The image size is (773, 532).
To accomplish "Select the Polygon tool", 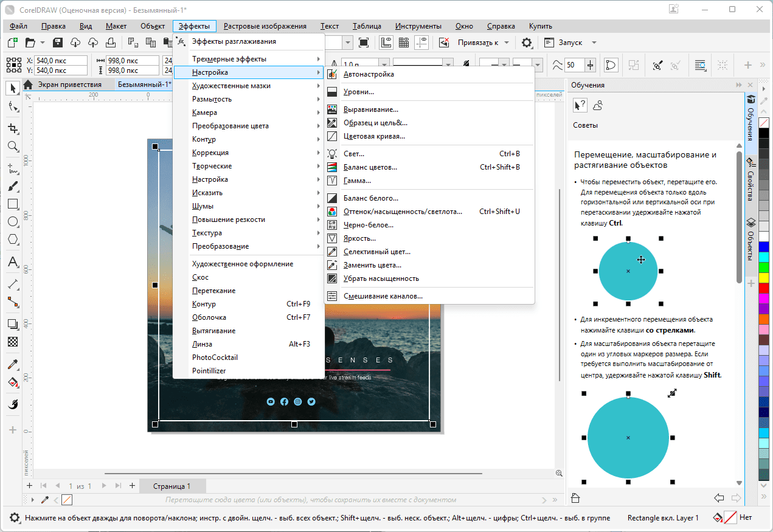I will pyautogui.click(x=12, y=240).
